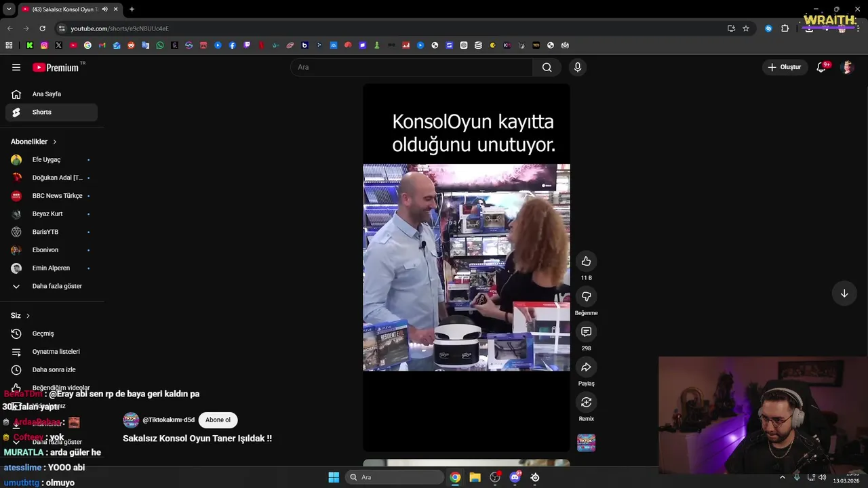Open the Remix option
This screenshot has height=488, width=868.
click(586, 403)
